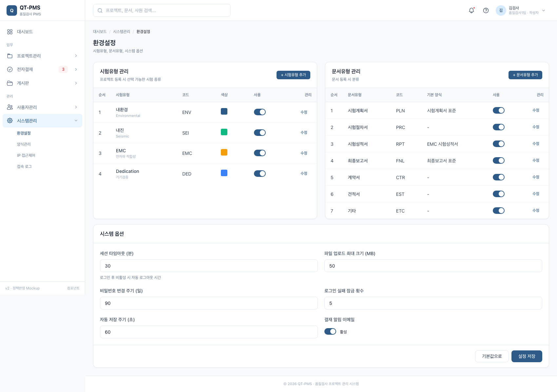Click the QT-PMS logo icon
557x392 pixels.
(12, 10)
